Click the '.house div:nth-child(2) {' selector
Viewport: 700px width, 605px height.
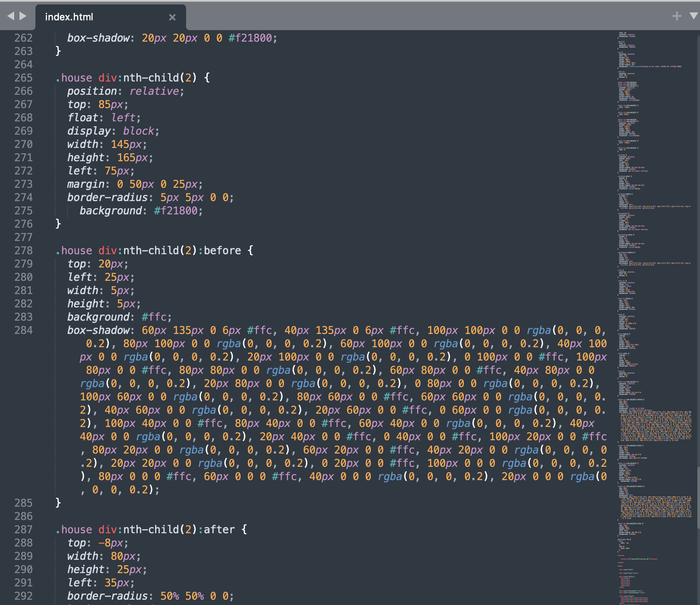pyautogui.click(x=133, y=78)
